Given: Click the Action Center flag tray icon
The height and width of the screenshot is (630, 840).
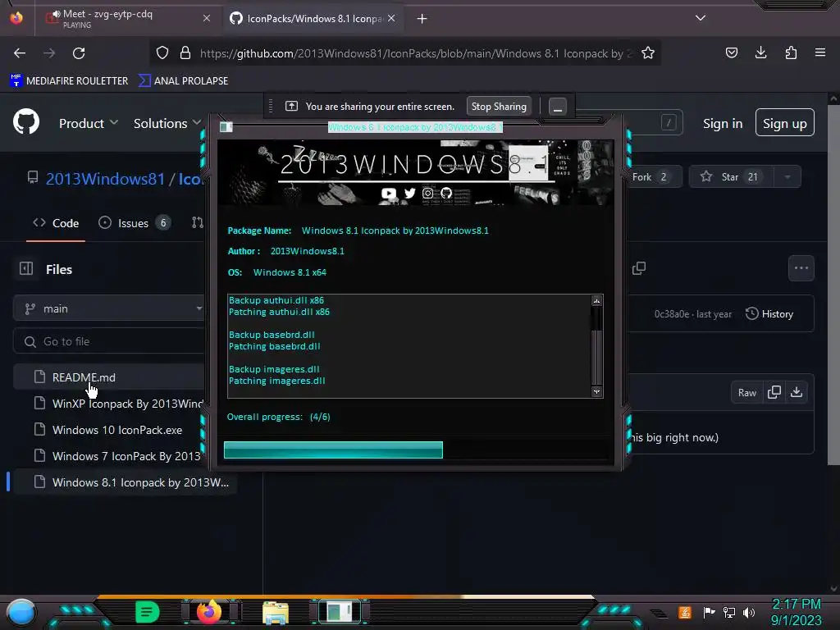Looking at the screenshot, I should [x=710, y=612].
